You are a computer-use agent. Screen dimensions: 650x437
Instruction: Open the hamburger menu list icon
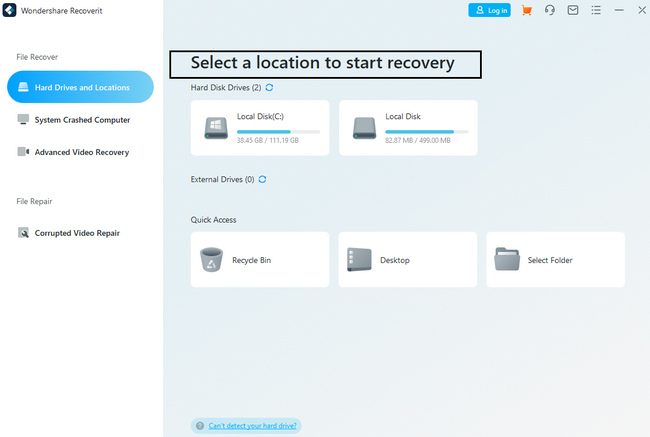coord(596,10)
